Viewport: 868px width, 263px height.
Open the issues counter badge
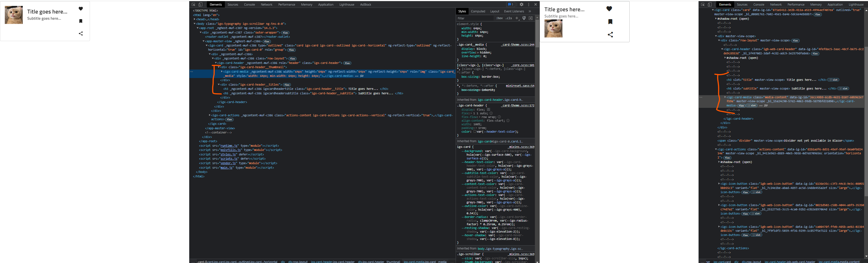tap(510, 5)
